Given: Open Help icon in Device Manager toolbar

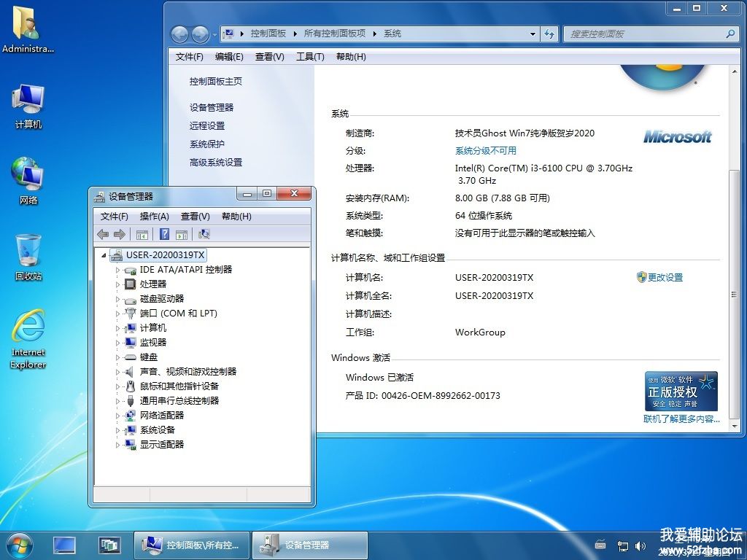Looking at the screenshot, I should click(x=164, y=234).
